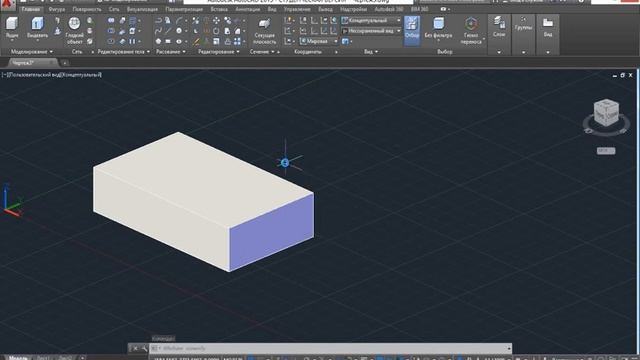The height and width of the screenshot is (360, 640).
Task: Select the Rectangle draw tool
Action: click(168, 41)
